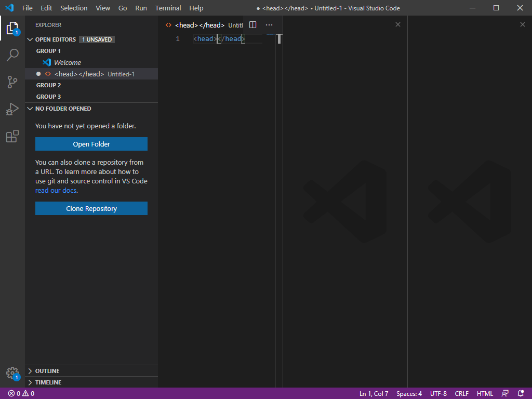Screen dimensions: 532x399
Task: Close the third empty editor group
Action: (523, 24)
